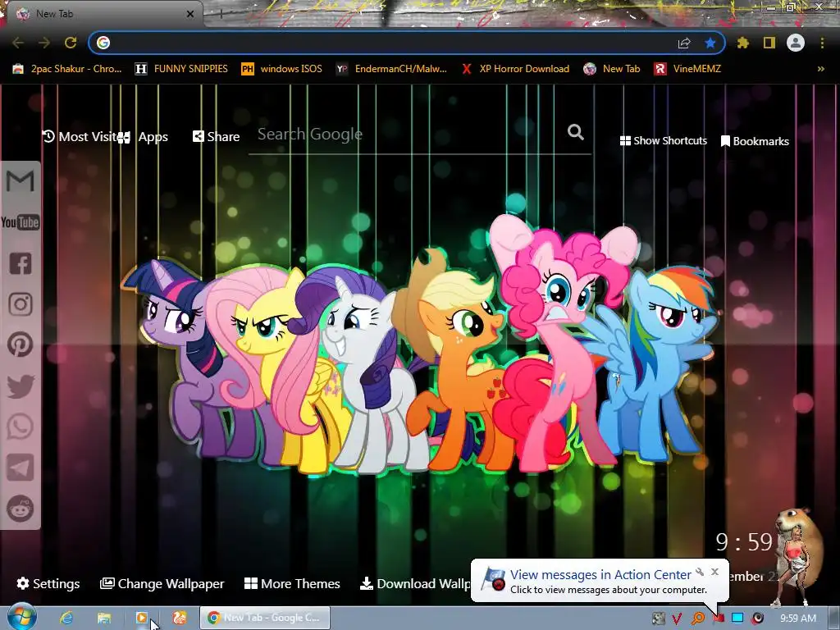
Task: Open the windows ISOS bookmark
Action: [x=282, y=69]
